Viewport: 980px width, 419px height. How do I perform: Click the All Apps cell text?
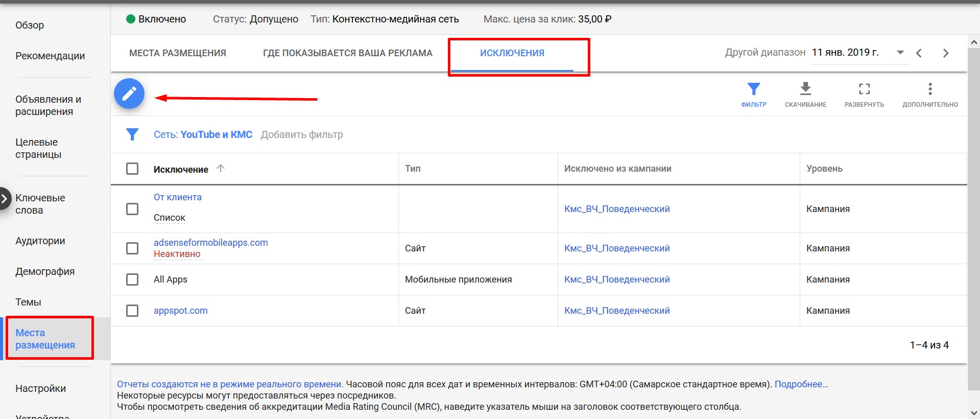[x=171, y=280]
